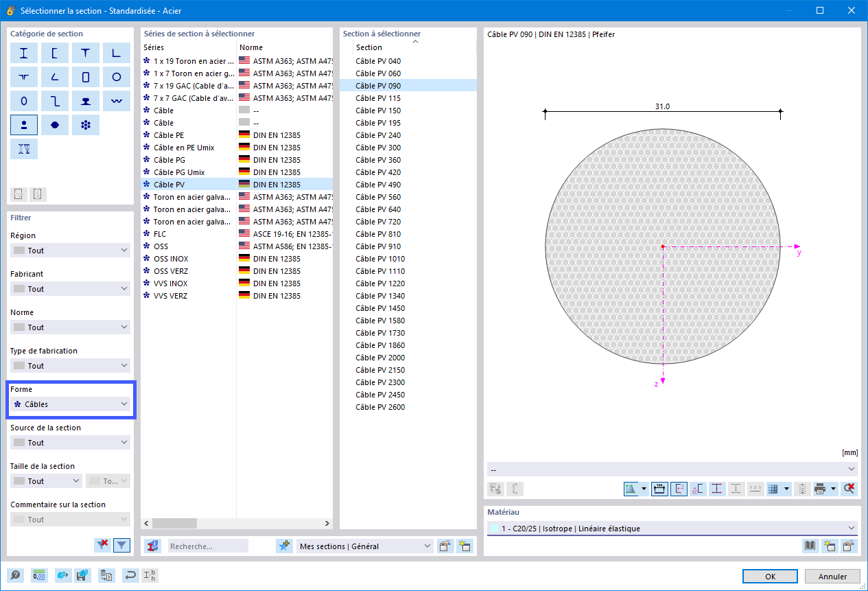Clear all filters with red-X funnel icon
The image size is (868, 591).
click(103, 545)
